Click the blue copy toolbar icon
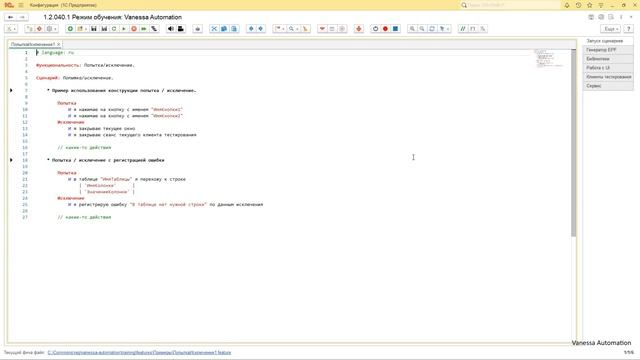The image size is (640, 360). [224, 29]
